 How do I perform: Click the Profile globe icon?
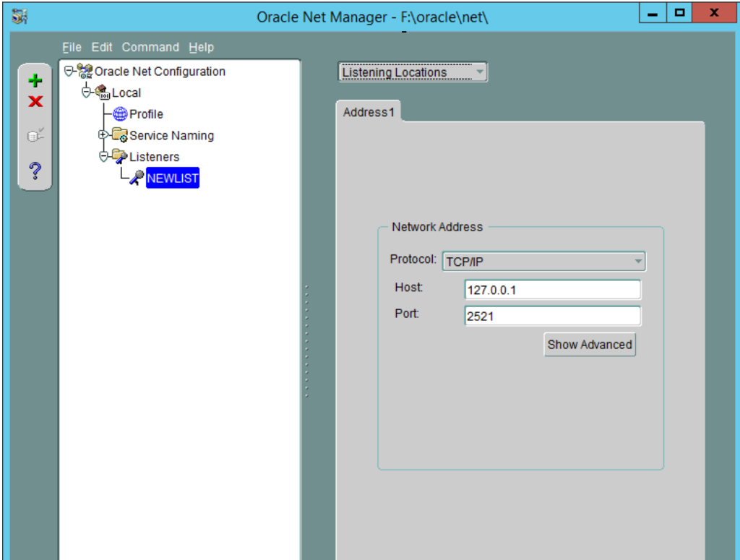point(120,113)
